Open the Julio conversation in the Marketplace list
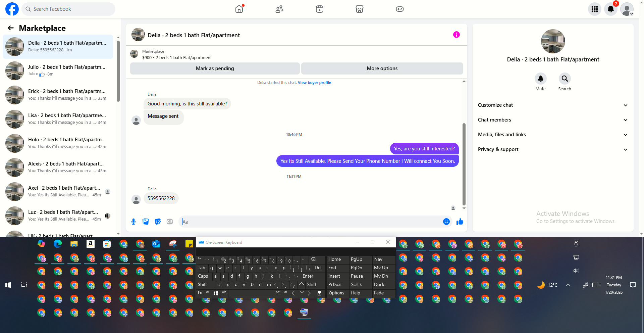644x333 pixels. point(58,70)
